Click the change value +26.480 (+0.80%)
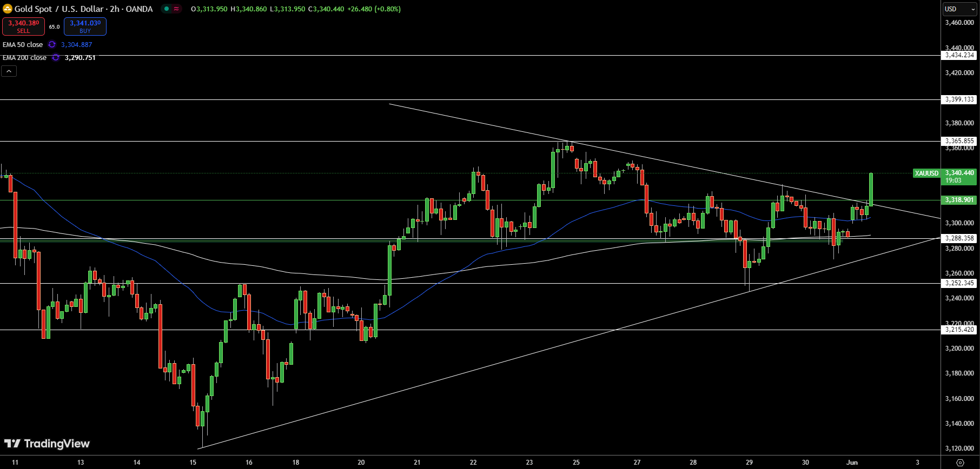 coord(374,9)
